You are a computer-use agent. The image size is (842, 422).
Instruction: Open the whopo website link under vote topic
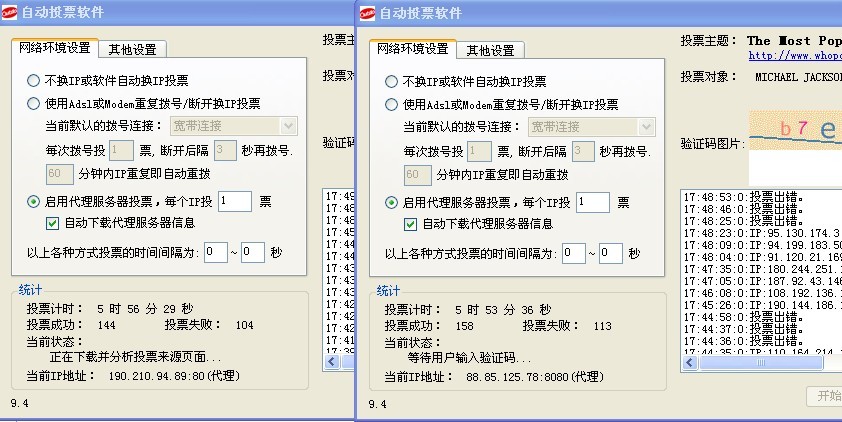pos(795,56)
